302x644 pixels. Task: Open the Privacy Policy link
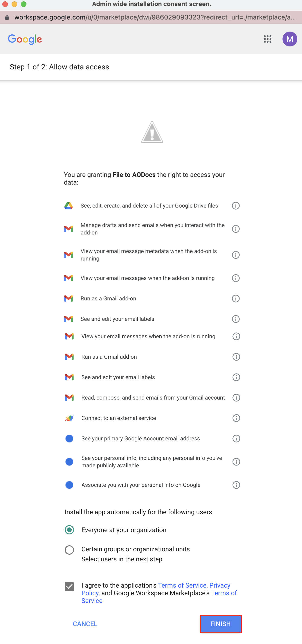tap(220, 585)
